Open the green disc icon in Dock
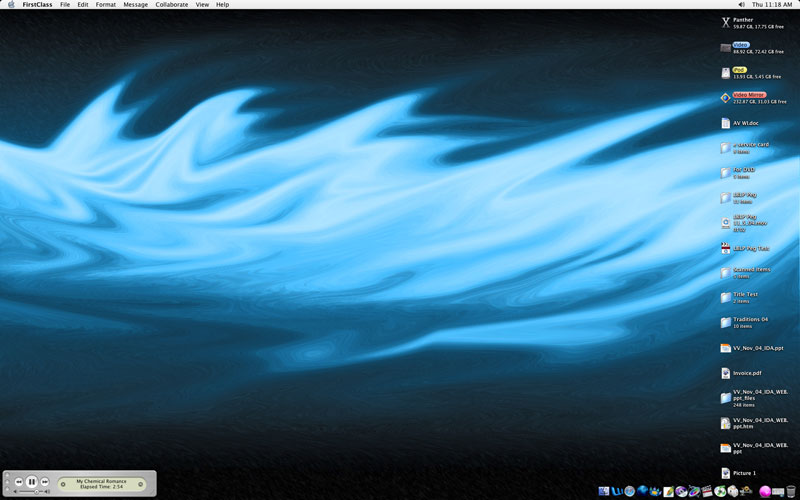800x500 pixels. tap(720, 491)
